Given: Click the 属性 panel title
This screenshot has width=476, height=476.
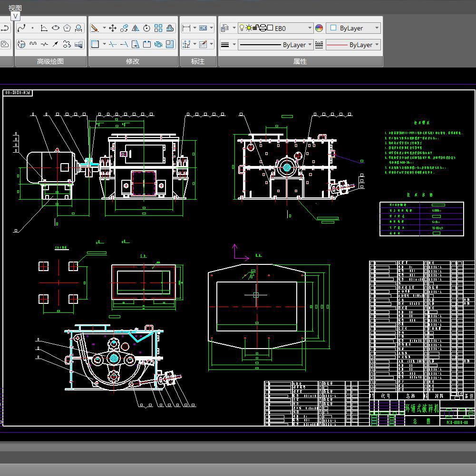Looking at the screenshot, I should coord(300,61).
